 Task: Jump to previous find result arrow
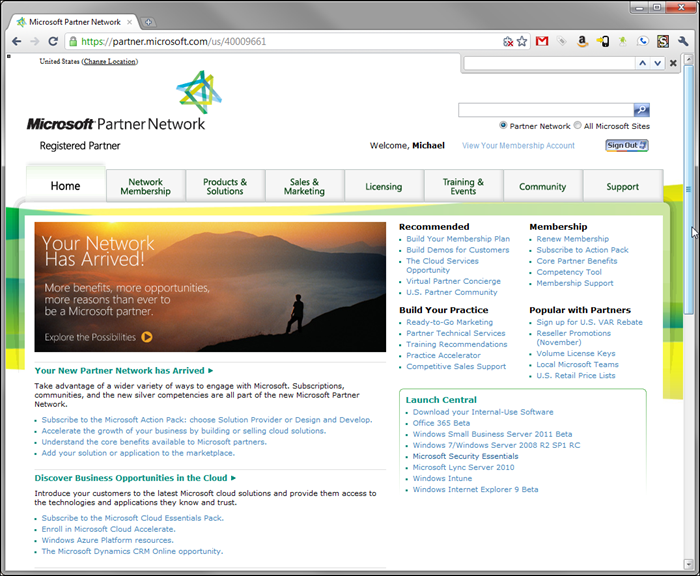tap(642, 63)
